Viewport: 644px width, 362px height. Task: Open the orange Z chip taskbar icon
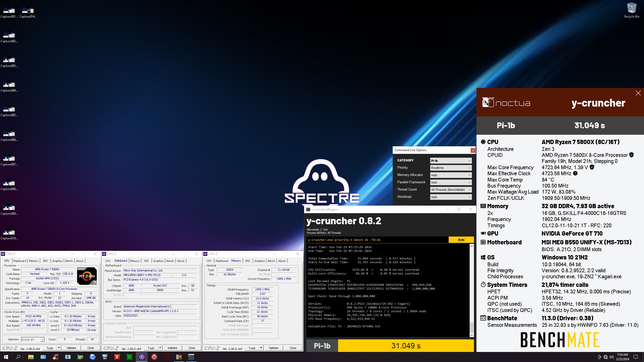[117, 357]
